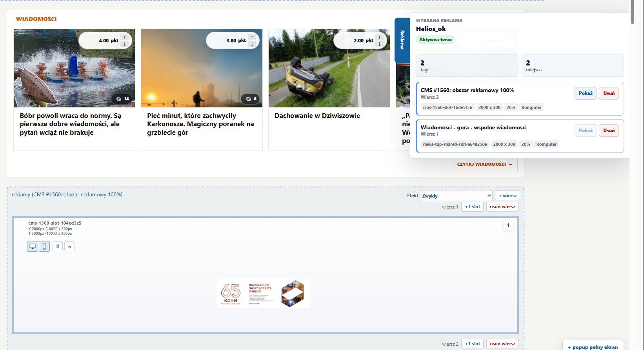This screenshot has height=350, width=644.
Task: Click the KGHM ad banner thumbnail
Action: 264,294
